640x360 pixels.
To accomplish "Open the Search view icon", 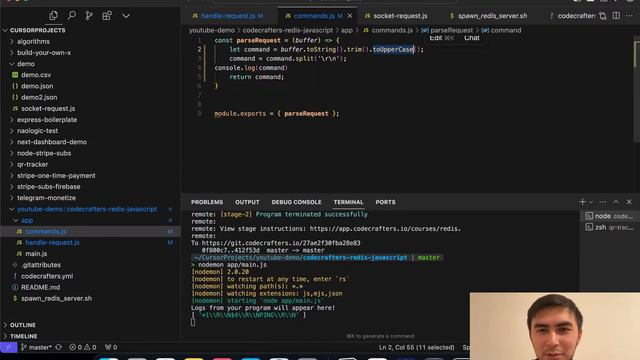I will pos(71,16).
